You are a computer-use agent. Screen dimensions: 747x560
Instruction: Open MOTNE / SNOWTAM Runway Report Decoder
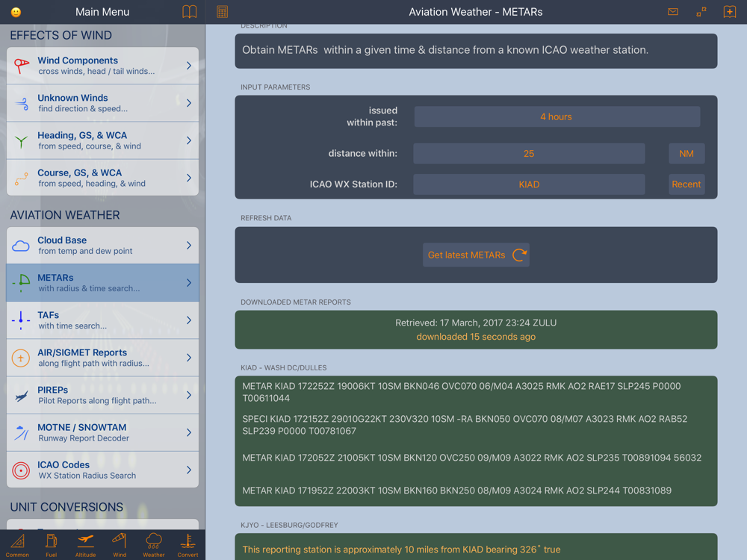coord(102,432)
